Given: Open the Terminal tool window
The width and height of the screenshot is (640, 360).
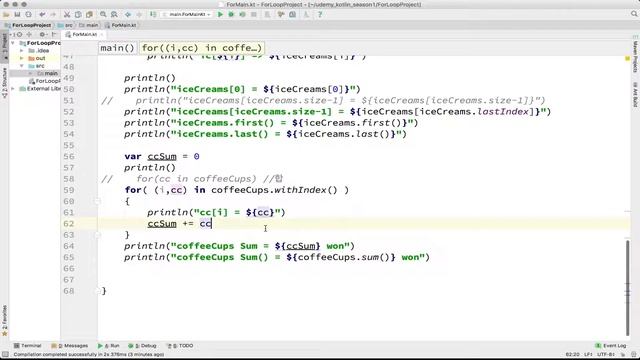Looking at the screenshot, I should [x=28, y=346].
